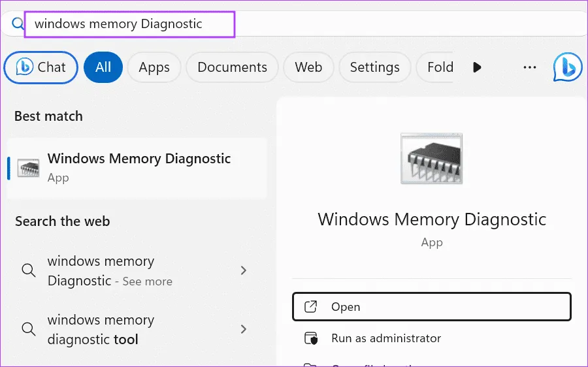This screenshot has height=367, width=588.
Task: Switch to the Documents filter tab
Action: [x=232, y=67]
